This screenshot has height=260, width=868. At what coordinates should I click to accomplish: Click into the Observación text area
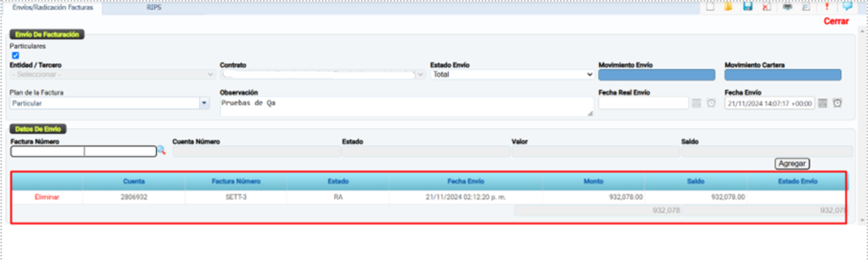pyautogui.click(x=407, y=107)
